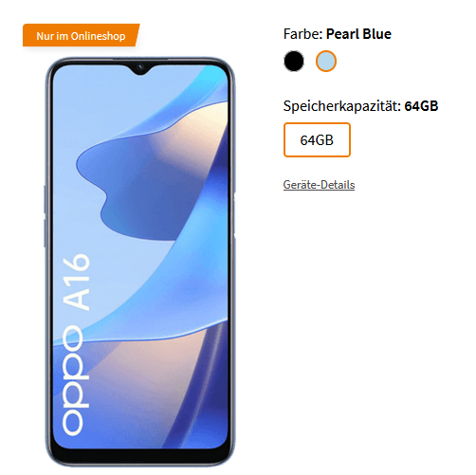
Task: Switch device color to black
Action: pos(294,61)
